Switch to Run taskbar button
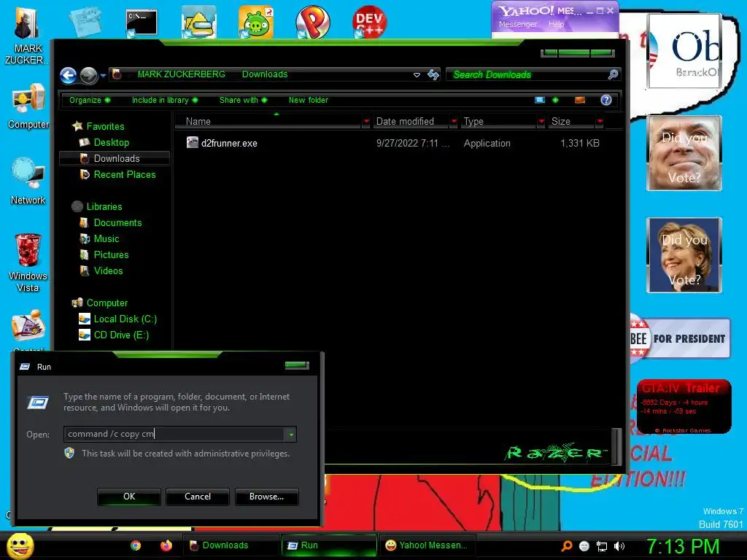 coord(329,545)
